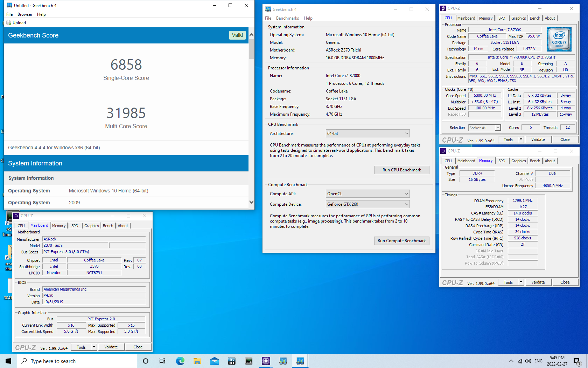
Task: Open the dark monitor app taskbar icon
Action: (249, 361)
